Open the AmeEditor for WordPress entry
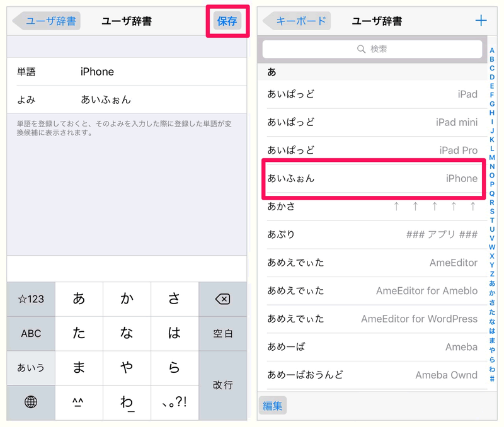 (x=372, y=319)
